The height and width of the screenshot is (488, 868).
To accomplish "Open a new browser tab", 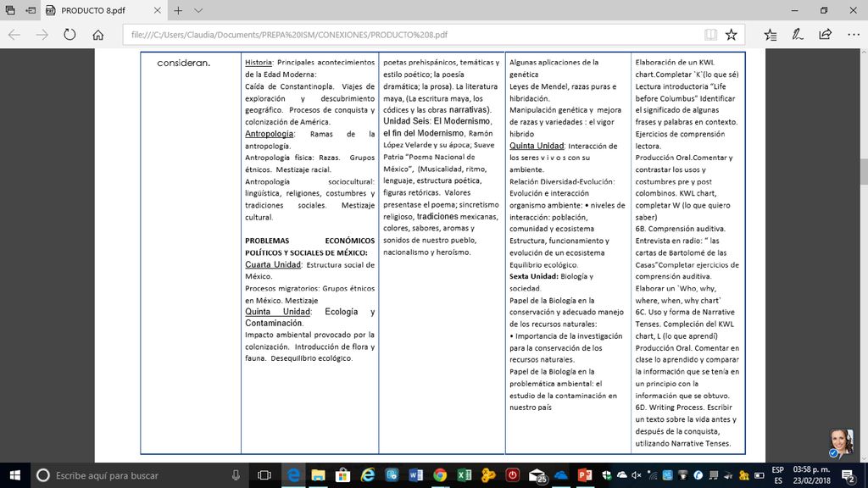I will [178, 10].
